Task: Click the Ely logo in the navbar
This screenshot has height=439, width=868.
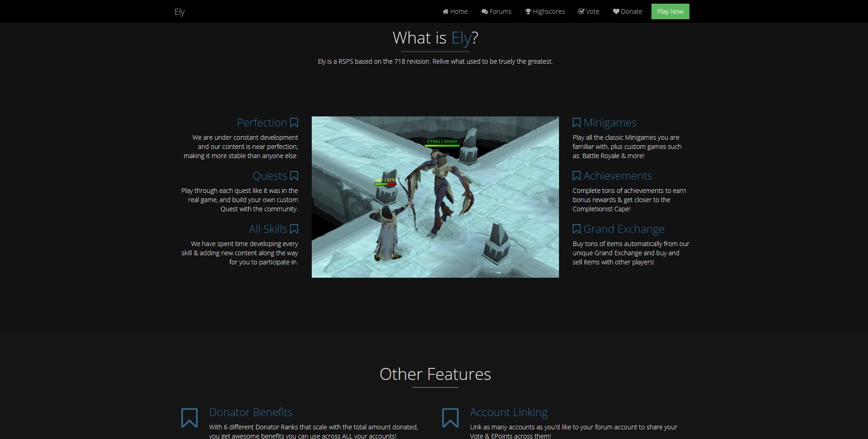Action: pos(179,11)
